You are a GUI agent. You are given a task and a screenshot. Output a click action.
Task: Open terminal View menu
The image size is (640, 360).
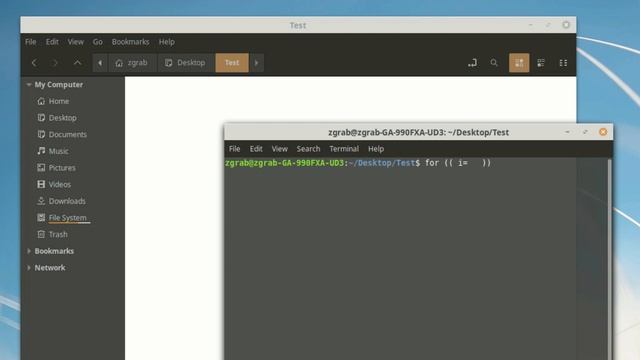(x=280, y=149)
